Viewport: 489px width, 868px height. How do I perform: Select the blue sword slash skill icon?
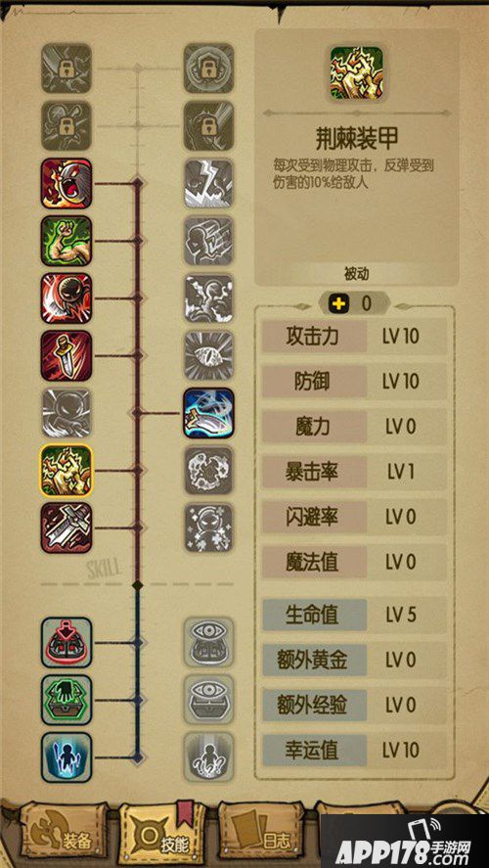point(208,413)
